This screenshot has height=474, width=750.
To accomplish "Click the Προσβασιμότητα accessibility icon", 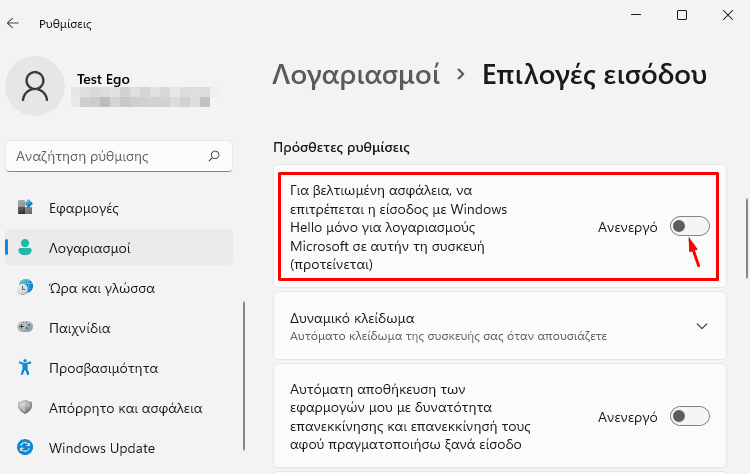I will click(25, 367).
